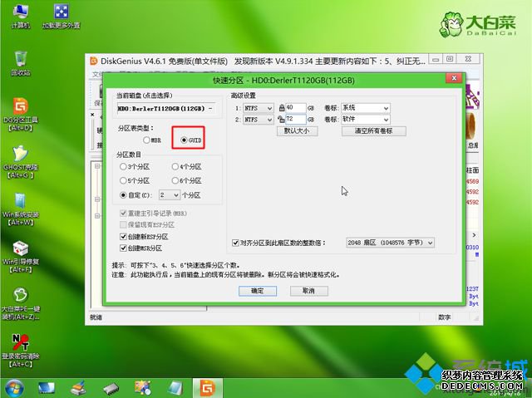Open the 系统 volume label dropdown

(x=366, y=108)
